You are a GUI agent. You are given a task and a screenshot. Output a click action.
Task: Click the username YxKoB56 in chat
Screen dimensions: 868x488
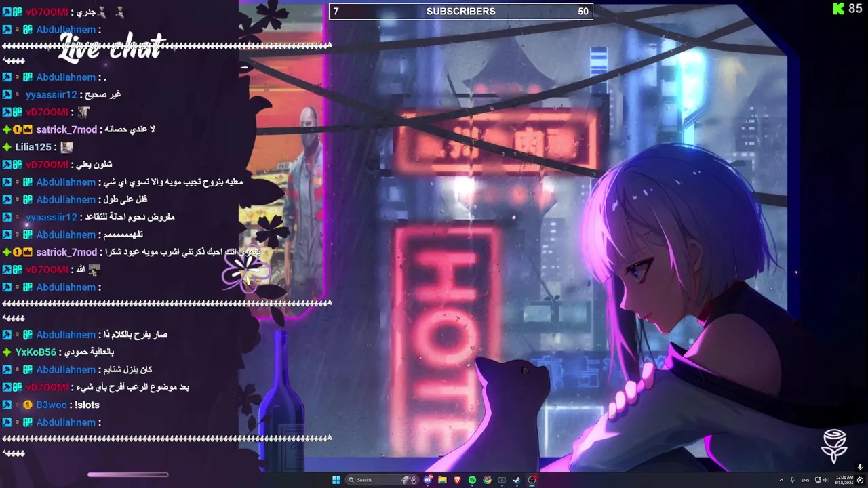pos(36,352)
